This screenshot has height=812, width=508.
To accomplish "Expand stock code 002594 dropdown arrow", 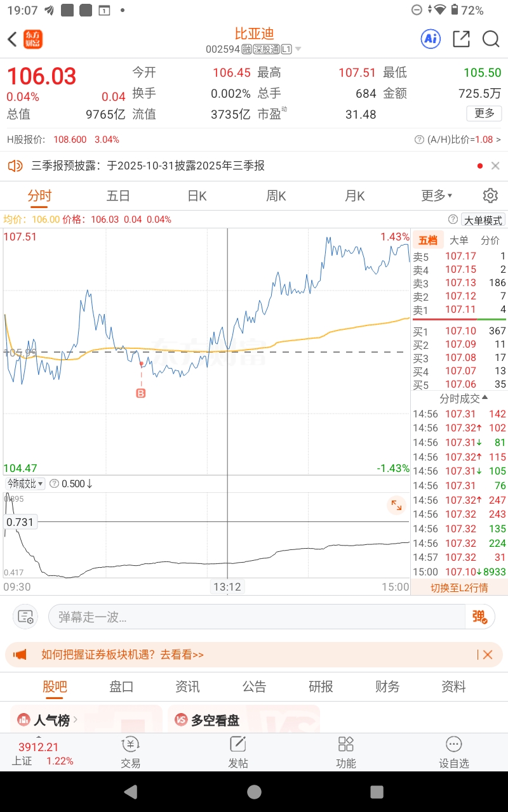I will click(298, 49).
